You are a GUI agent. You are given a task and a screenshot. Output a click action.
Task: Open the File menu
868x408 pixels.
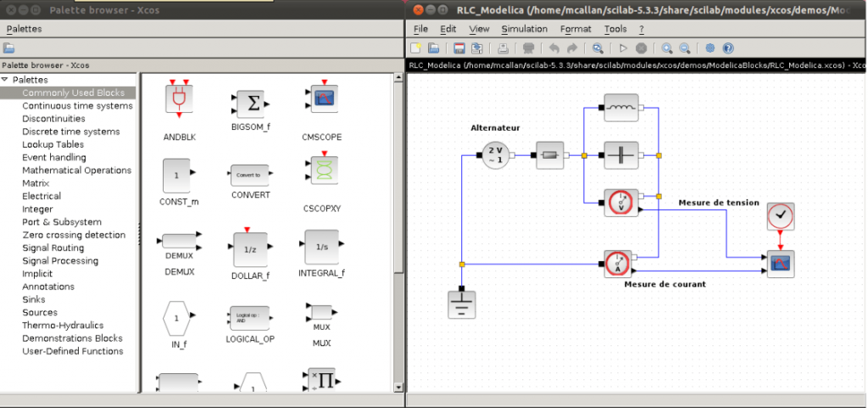coord(420,29)
